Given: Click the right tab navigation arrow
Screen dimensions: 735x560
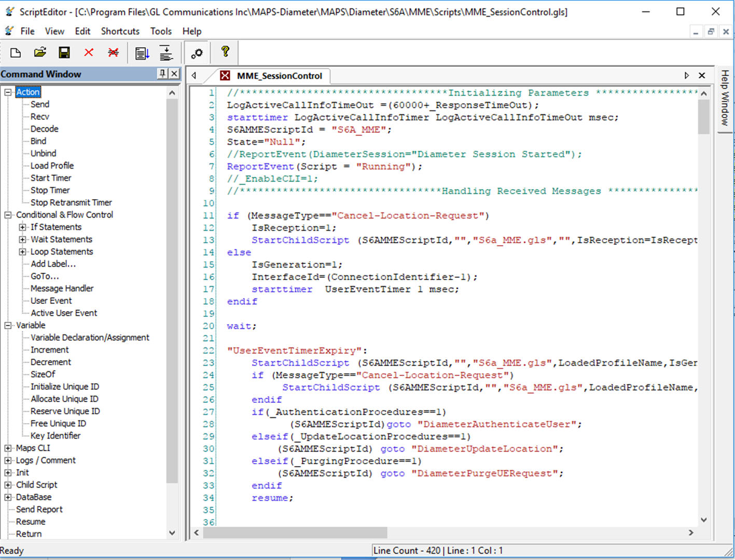Looking at the screenshot, I should 687,75.
